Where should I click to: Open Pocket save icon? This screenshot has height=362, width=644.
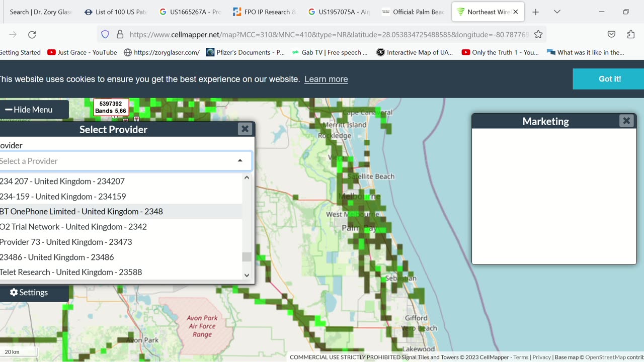click(x=611, y=34)
